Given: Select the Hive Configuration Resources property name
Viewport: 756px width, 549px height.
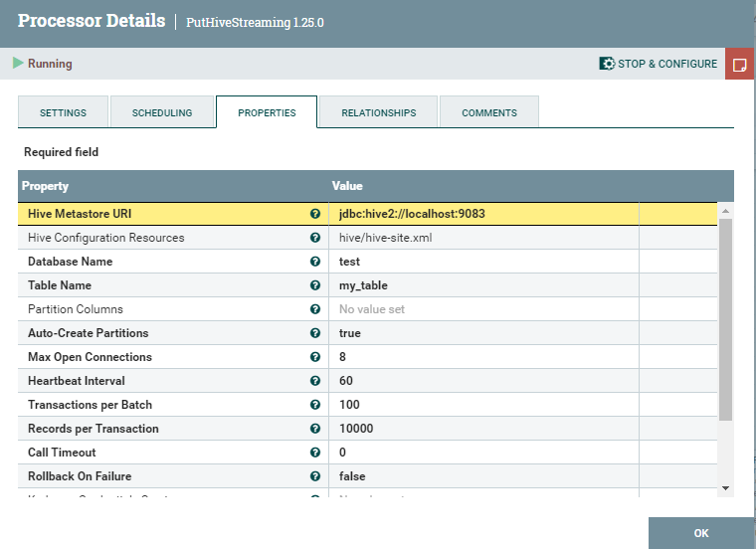Looking at the screenshot, I should point(106,238).
